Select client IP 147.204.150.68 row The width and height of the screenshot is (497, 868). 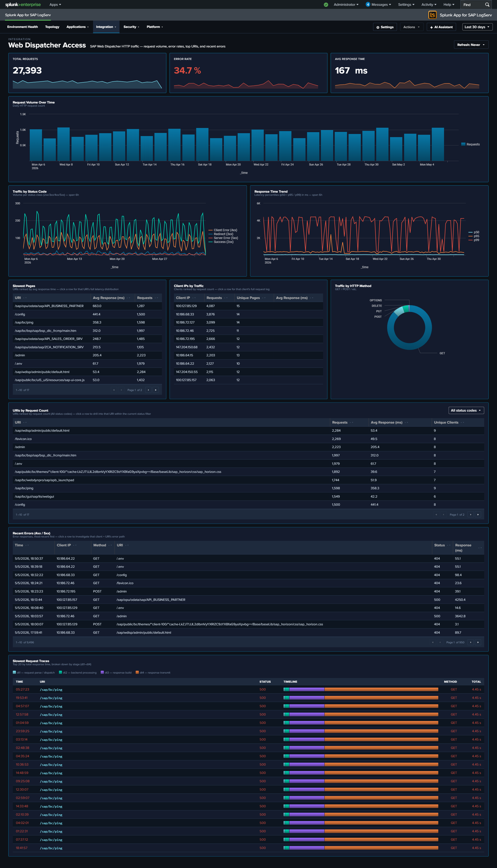point(248,347)
